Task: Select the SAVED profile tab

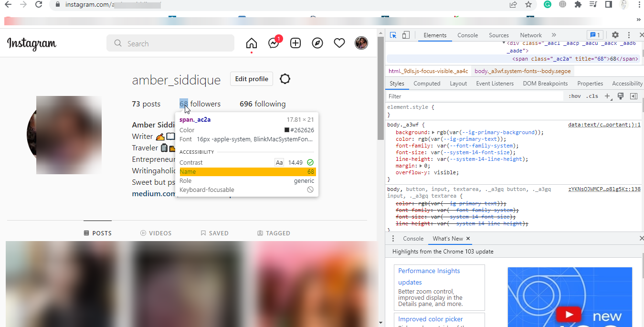Action: [x=215, y=233]
